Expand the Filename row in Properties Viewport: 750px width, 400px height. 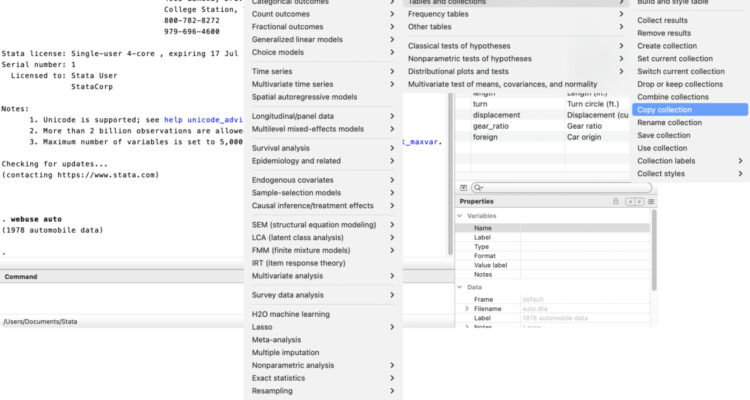coord(466,309)
